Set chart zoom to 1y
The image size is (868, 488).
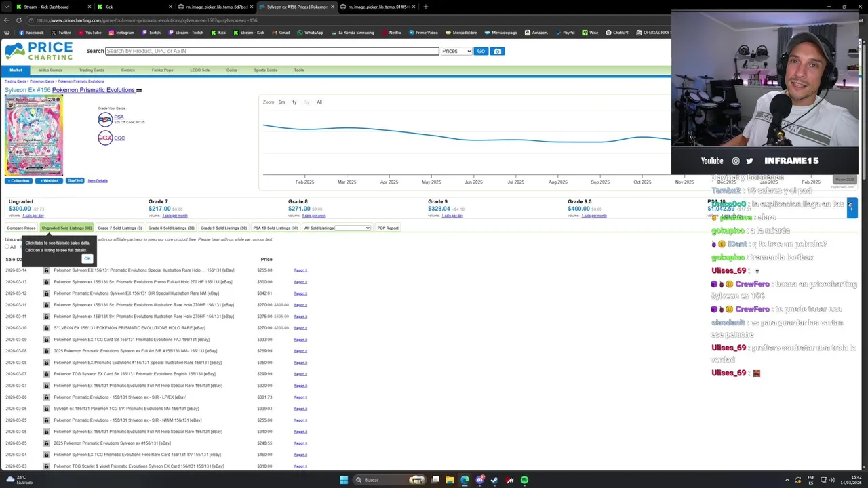[294, 102]
